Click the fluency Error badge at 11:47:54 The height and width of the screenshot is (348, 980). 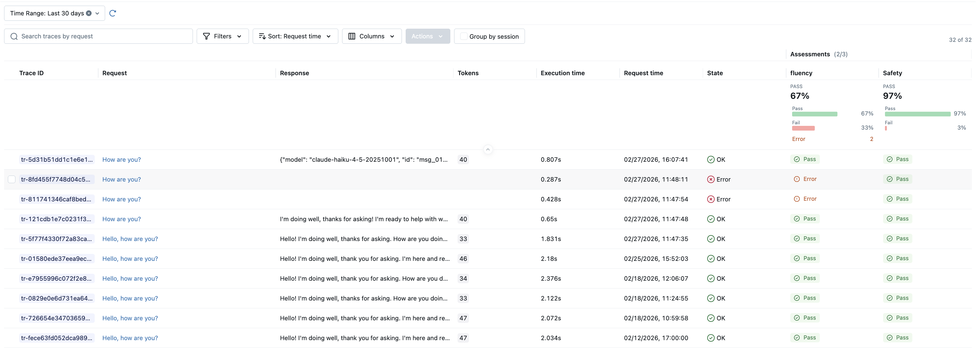[x=805, y=199]
